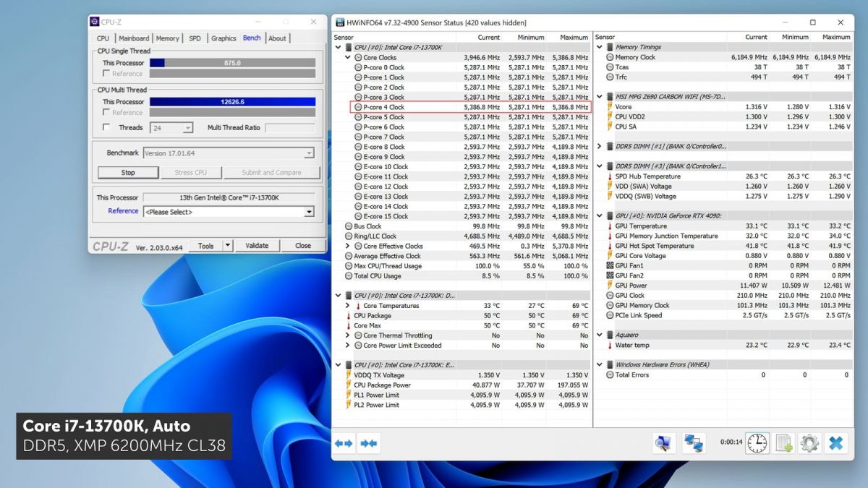Click the Stress CPU button

point(190,172)
